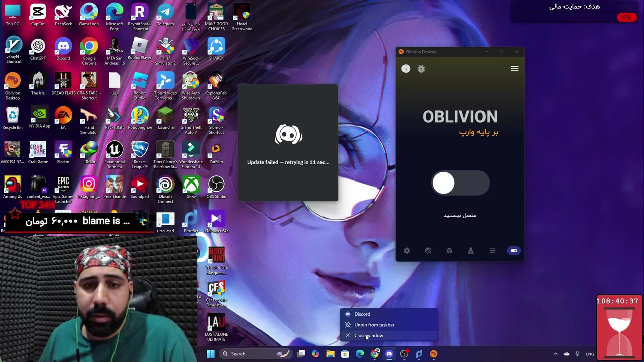Select the Proxifier desktop shortcut

(191, 222)
